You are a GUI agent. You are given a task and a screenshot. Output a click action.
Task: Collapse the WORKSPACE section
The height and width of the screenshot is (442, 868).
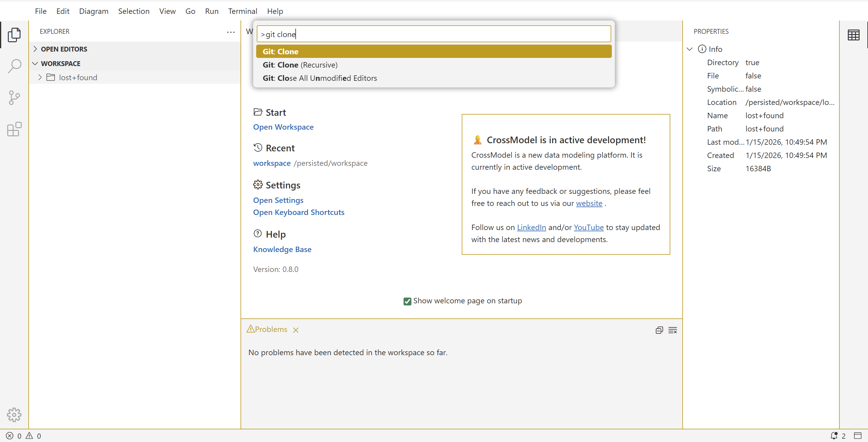pos(61,63)
